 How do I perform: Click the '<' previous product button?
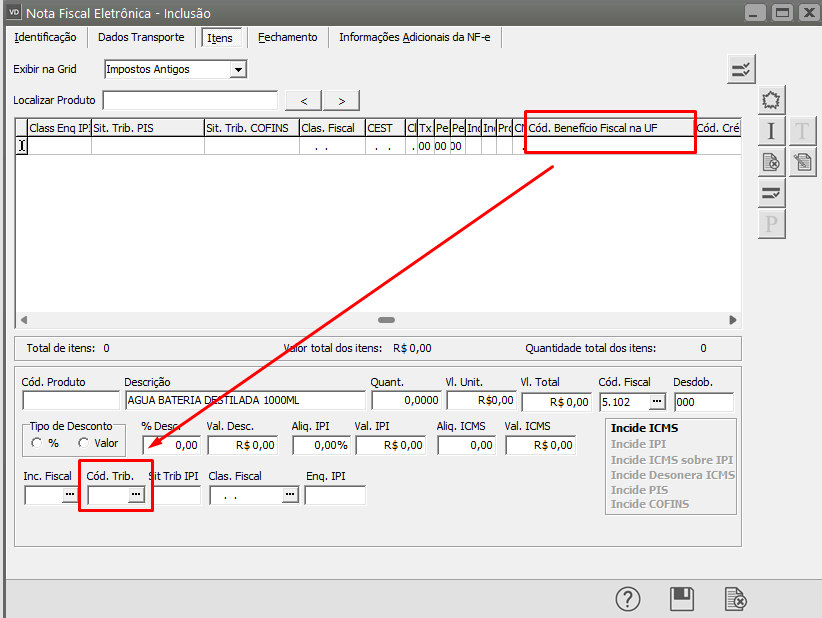point(303,100)
